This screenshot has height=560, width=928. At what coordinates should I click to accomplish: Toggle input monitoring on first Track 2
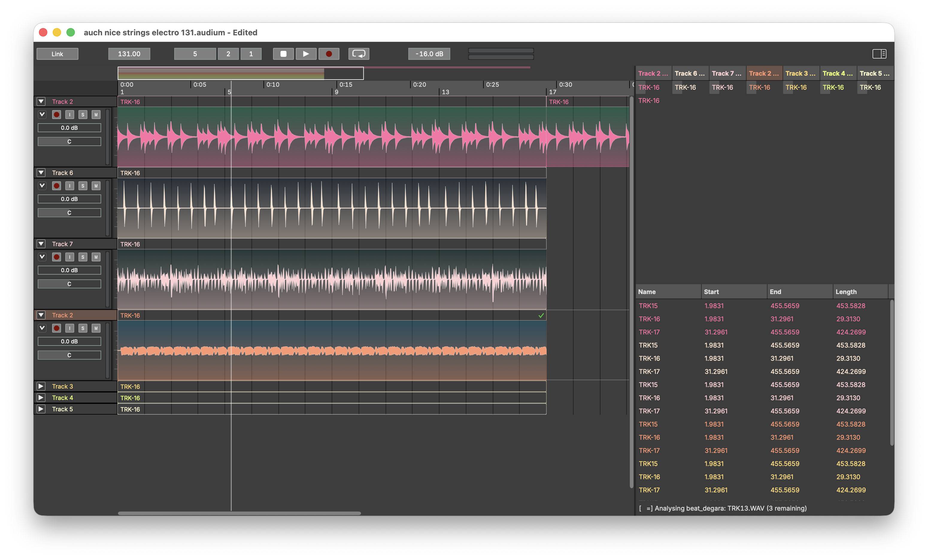pos(70,114)
